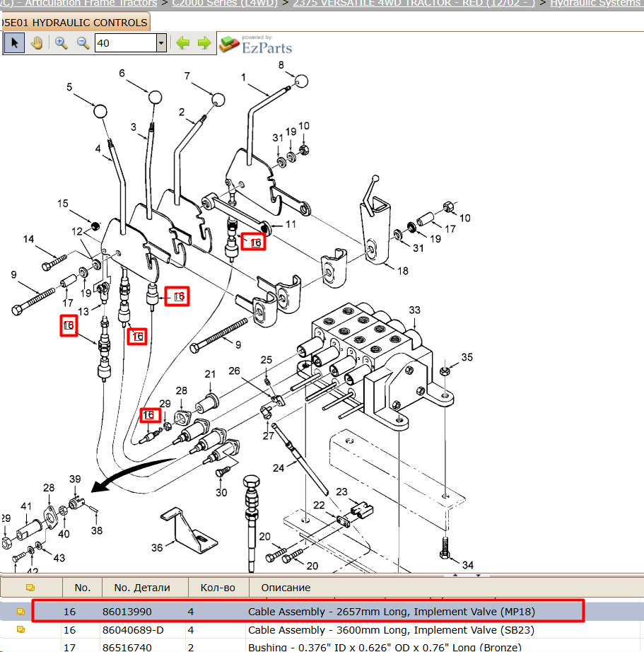This screenshot has height=652, width=644.
Task: Activate the hand pan tool
Action: (x=37, y=43)
